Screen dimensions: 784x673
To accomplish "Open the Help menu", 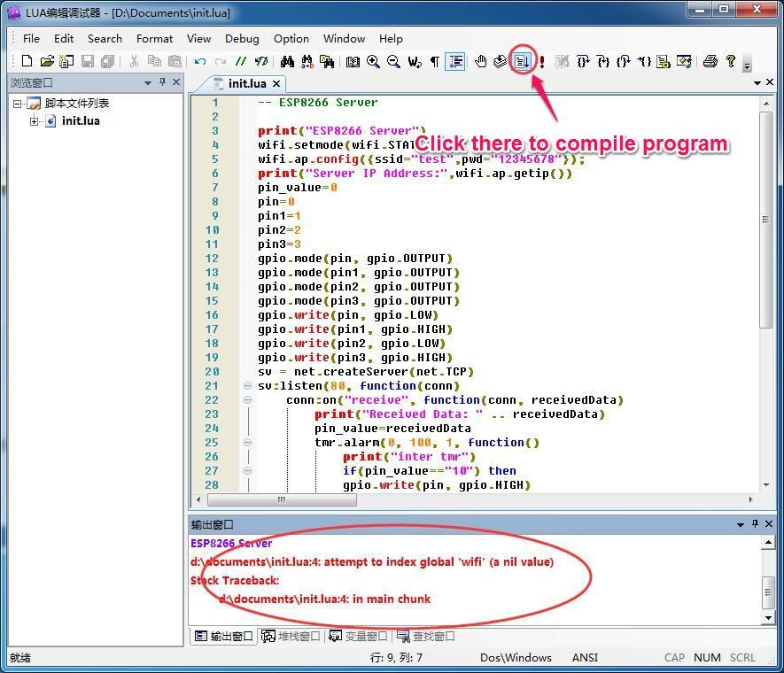I will pos(391,38).
